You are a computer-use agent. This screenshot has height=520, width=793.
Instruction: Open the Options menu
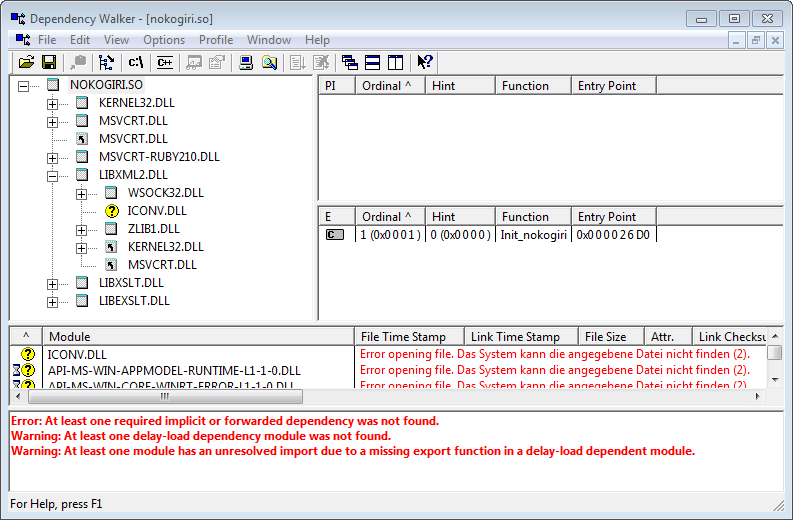(164, 39)
